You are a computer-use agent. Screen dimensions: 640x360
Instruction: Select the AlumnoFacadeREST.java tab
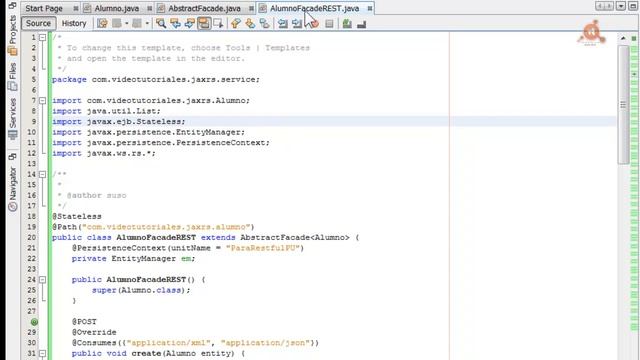(315, 8)
